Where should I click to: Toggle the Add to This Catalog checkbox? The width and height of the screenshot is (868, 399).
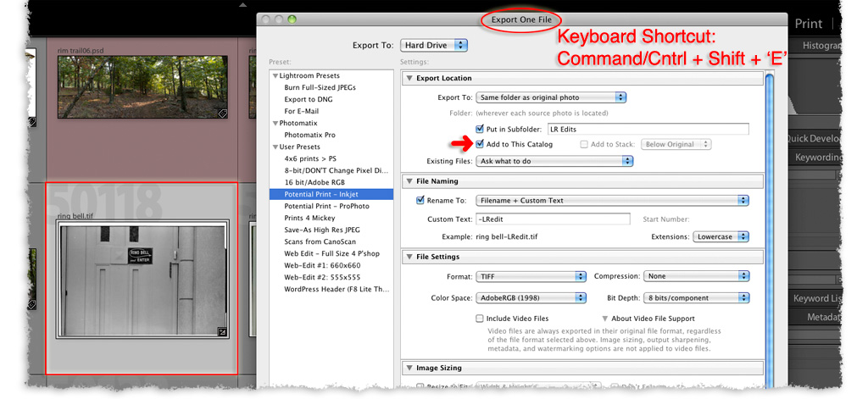480,144
